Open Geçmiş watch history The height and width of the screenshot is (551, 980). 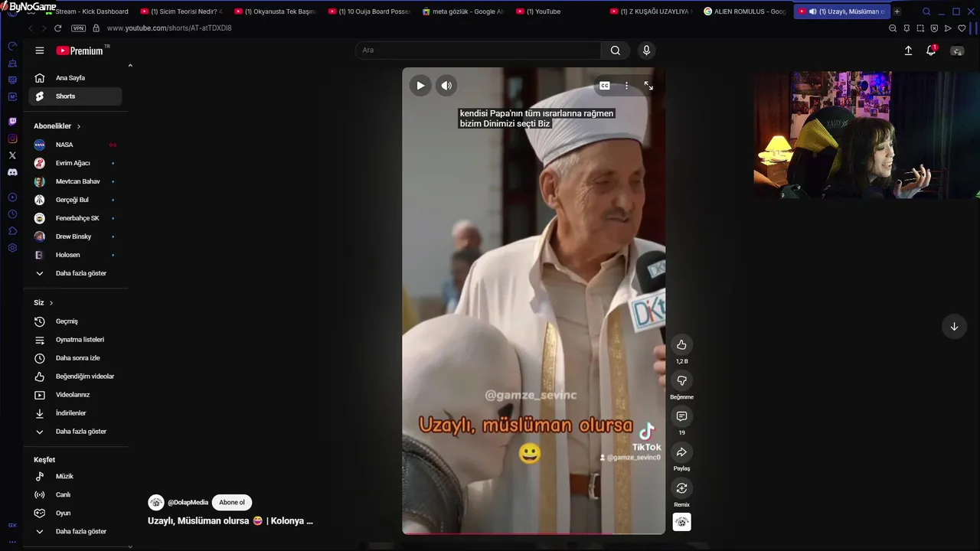tap(75, 321)
